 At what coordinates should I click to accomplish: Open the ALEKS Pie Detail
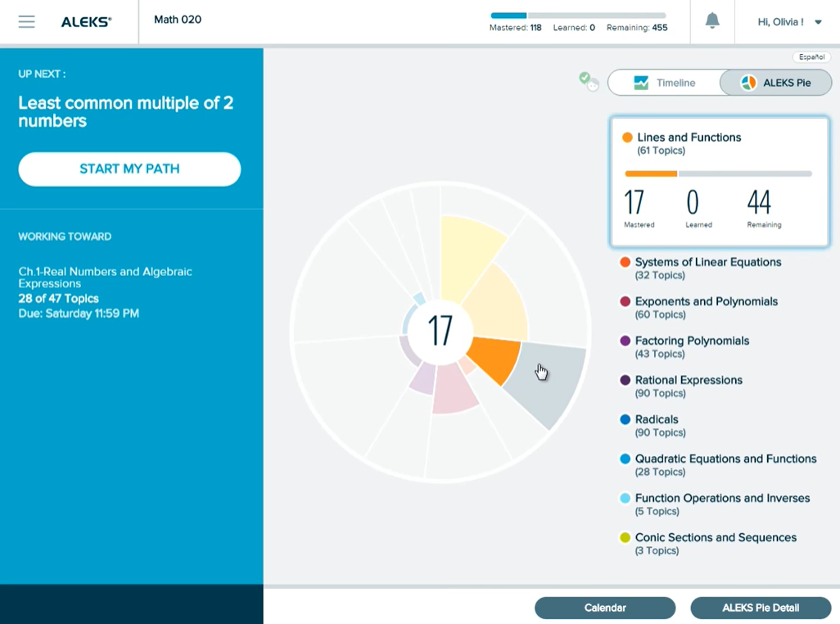[761, 608]
